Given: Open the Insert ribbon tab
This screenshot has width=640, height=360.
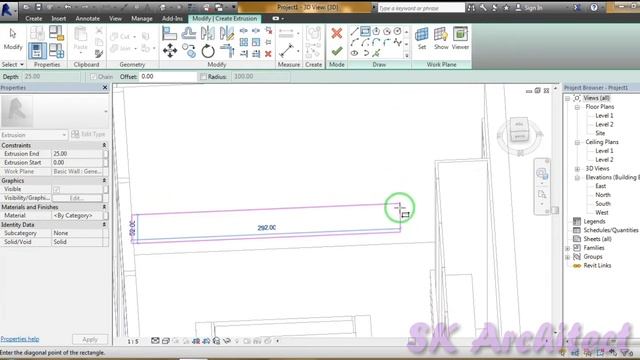Looking at the screenshot, I should click(x=59, y=18).
